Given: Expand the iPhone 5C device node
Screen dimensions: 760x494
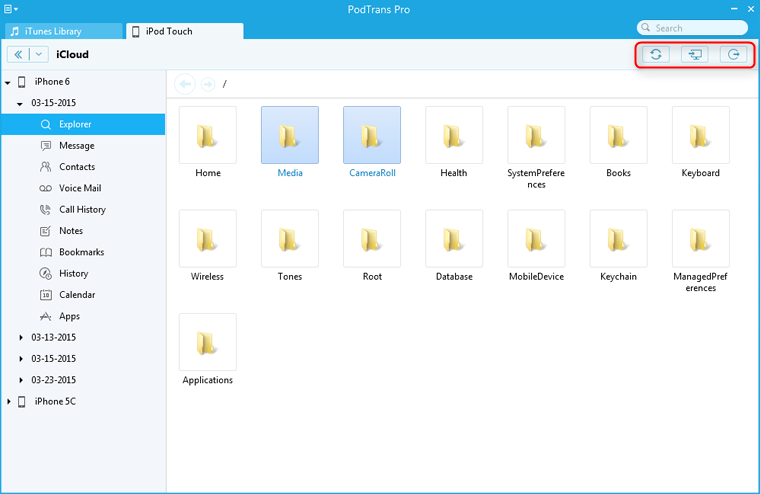Looking at the screenshot, I should point(9,401).
